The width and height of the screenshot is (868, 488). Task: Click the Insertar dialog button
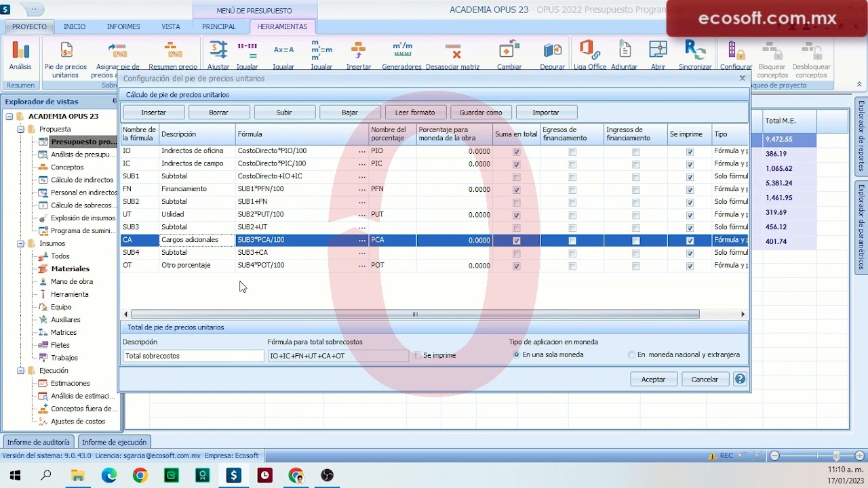click(x=154, y=113)
